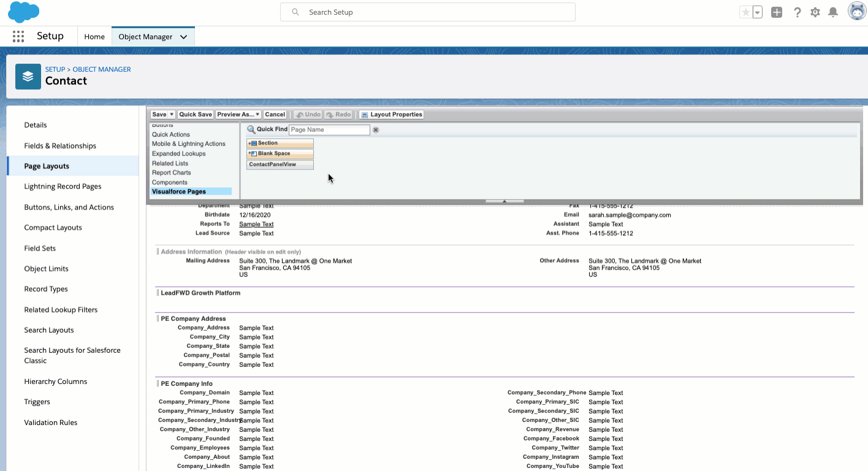Click the Redo arrow icon
The height and width of the screenshot is (471, 868).
tap(330, 115)
